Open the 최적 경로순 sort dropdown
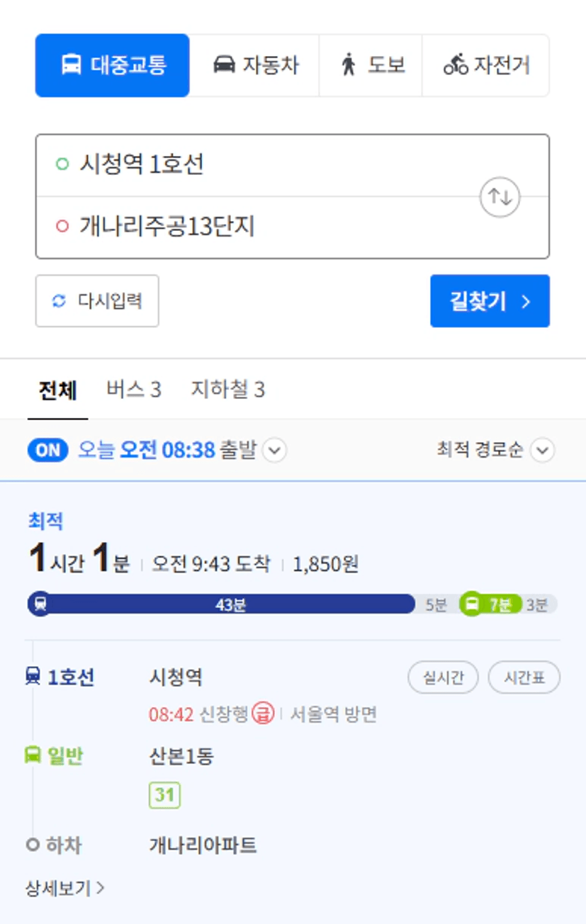Viewport: 586px width, 924px height. click(542, 451)
